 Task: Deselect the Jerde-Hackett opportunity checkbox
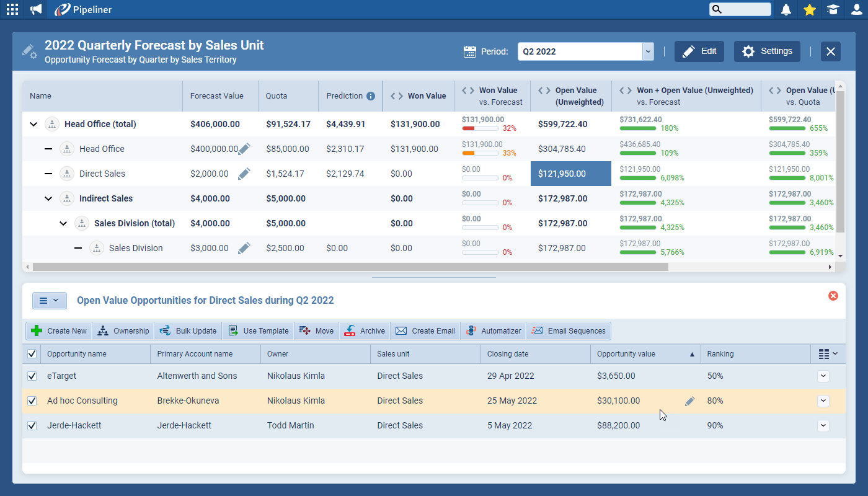(32, 425)
